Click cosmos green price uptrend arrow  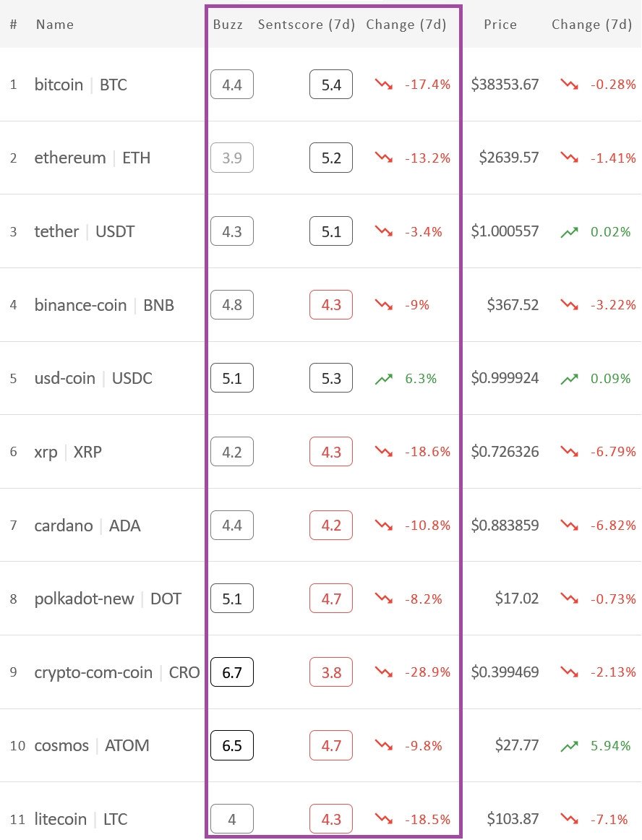coord(569,746)
